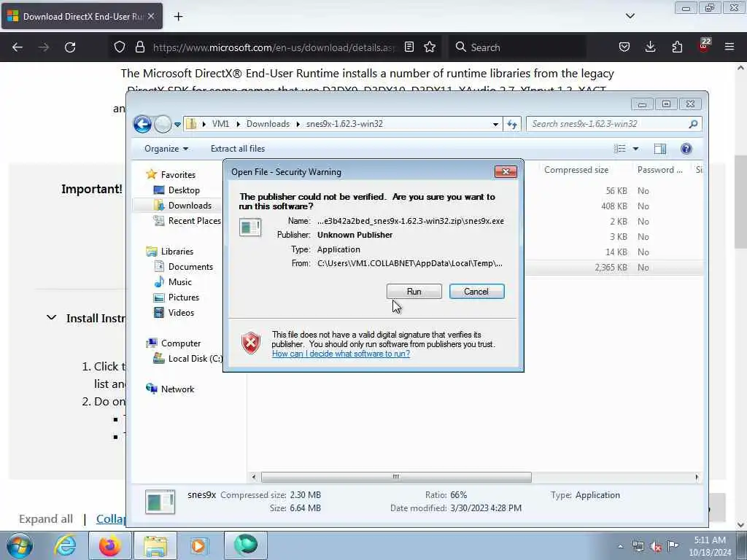Open the Videos library

pyautogui.click(x=181, y=312)
